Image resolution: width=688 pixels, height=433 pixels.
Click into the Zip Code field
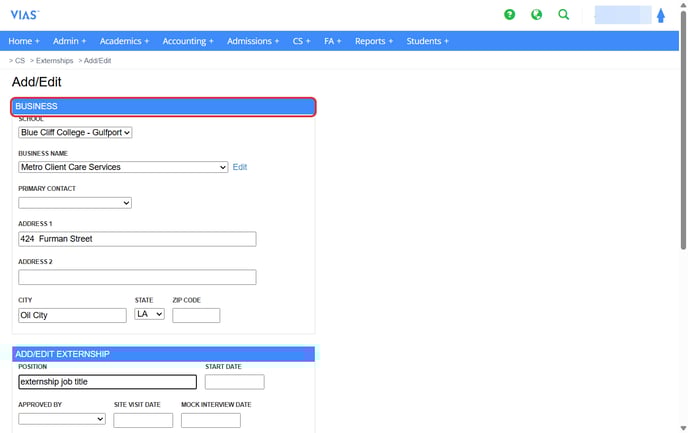click(x=196, y=315)
